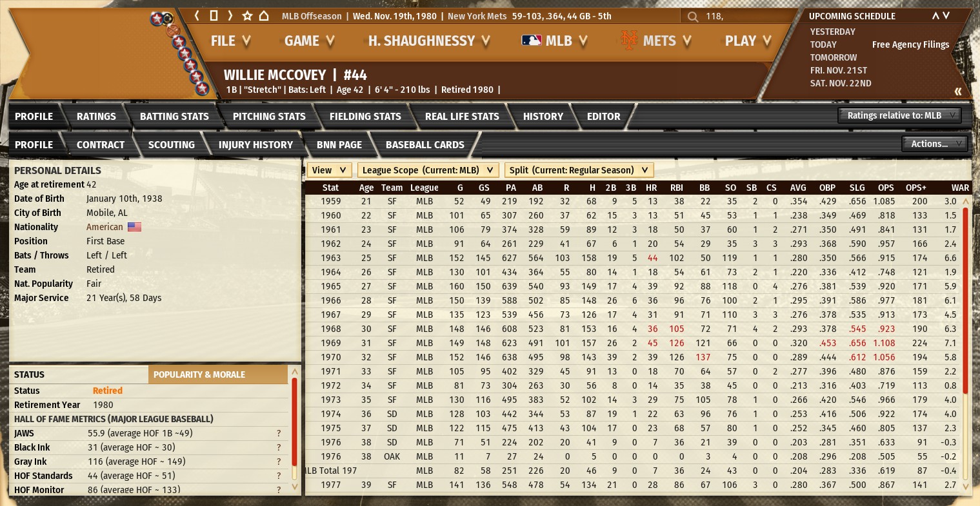This screenshot has height=506, width=980.
Task: Open the FILE menu
Action: click(230, 41)
